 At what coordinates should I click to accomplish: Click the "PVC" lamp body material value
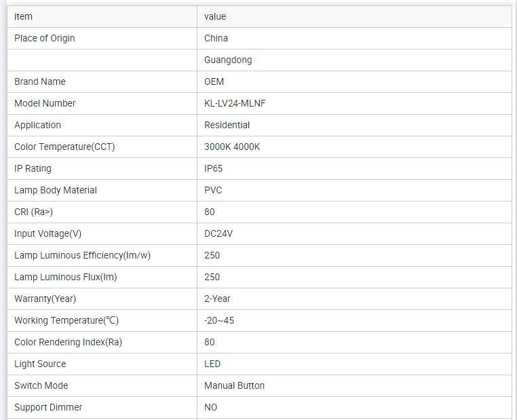[x=213, y=190]
